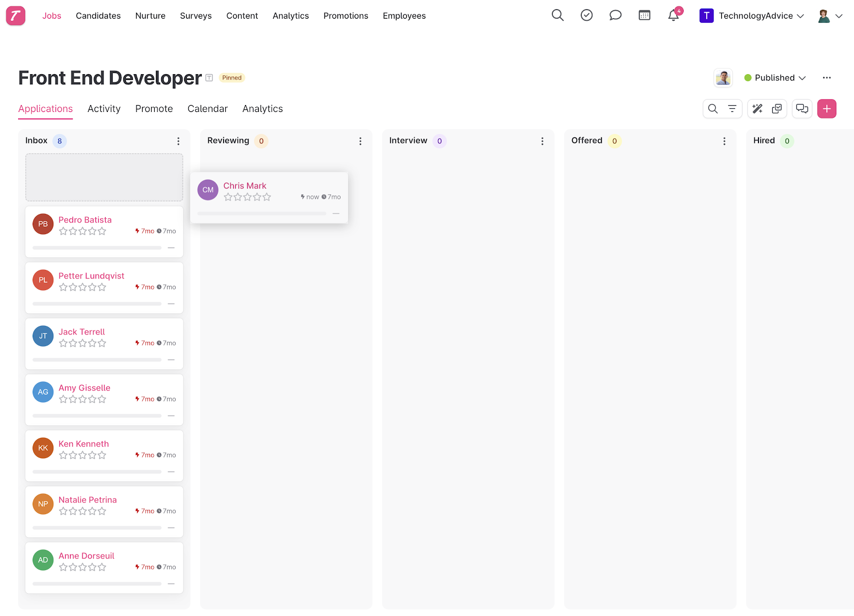Screen dimensions: 854x616
Task: Open the filter applications icon
Action: (x=732, y=109)
